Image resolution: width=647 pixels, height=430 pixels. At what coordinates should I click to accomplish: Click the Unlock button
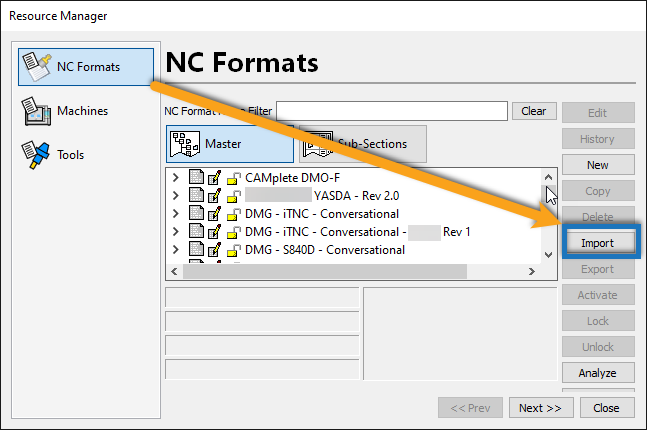pos(598,347)
